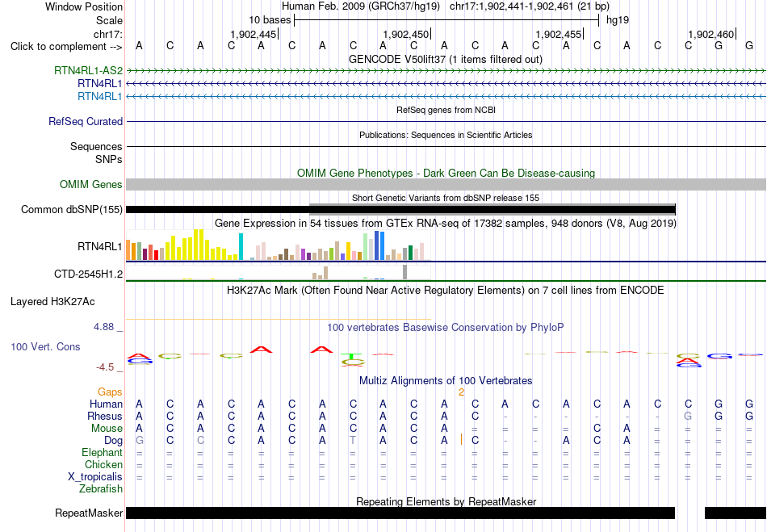Open the RTN4RL1 GTEx expression bar chart
767x532 pixels.
279,245
